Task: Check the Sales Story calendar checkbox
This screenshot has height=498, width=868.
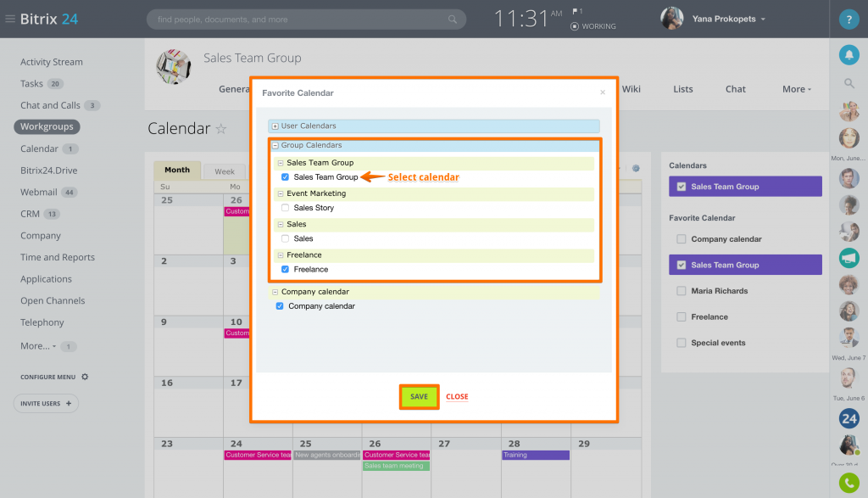Action: tap(285, 208)
